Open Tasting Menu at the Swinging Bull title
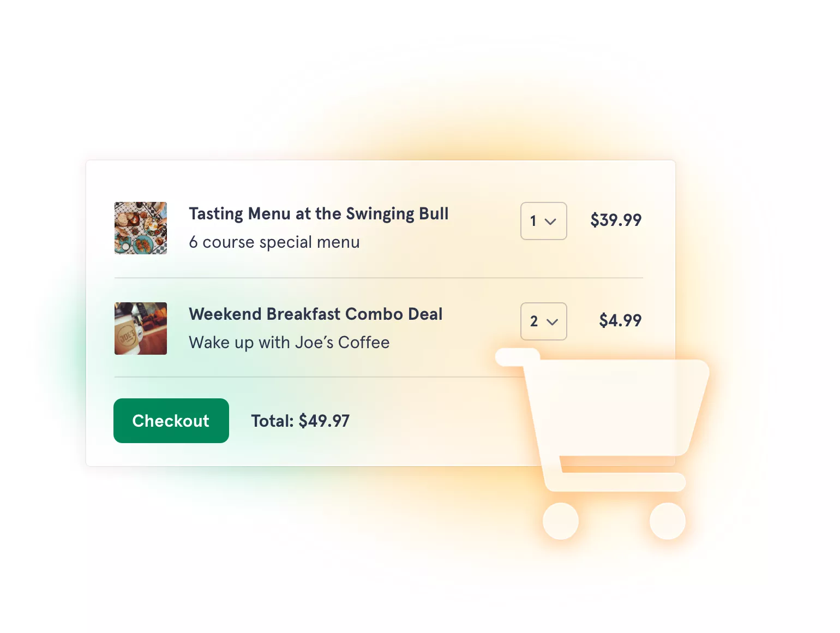Viewport: 840px width, 633px height. 319,214
